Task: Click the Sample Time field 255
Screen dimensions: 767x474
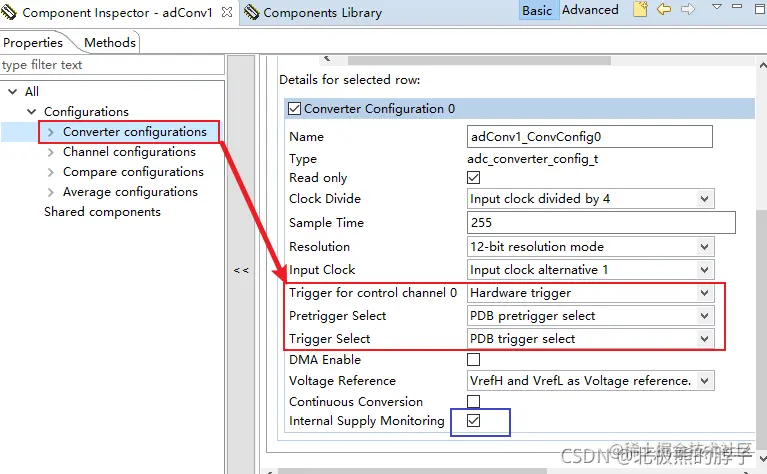Action: coord(601,223)
